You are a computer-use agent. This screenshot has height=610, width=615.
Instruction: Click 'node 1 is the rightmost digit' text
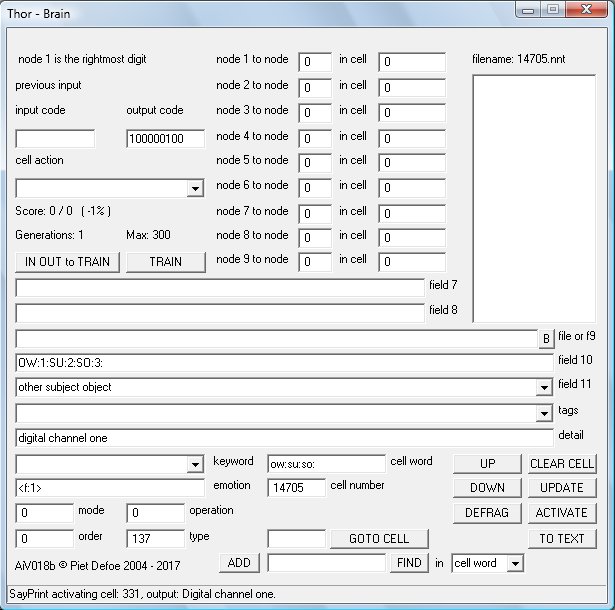pyautogui.click(x=82, y=59)
